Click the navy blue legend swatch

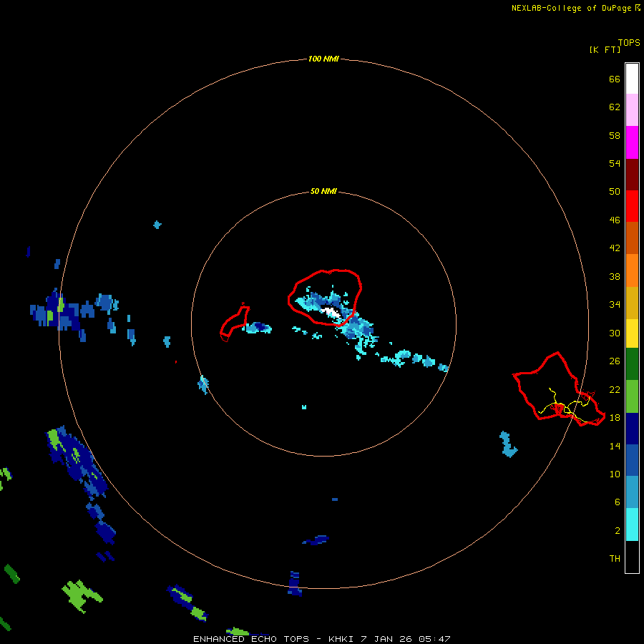tap(632, 429)
